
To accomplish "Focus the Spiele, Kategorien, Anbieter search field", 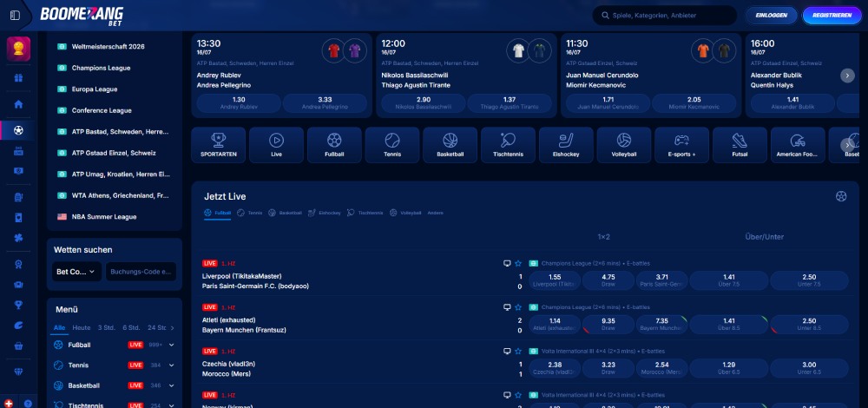I will click(664, 16).
